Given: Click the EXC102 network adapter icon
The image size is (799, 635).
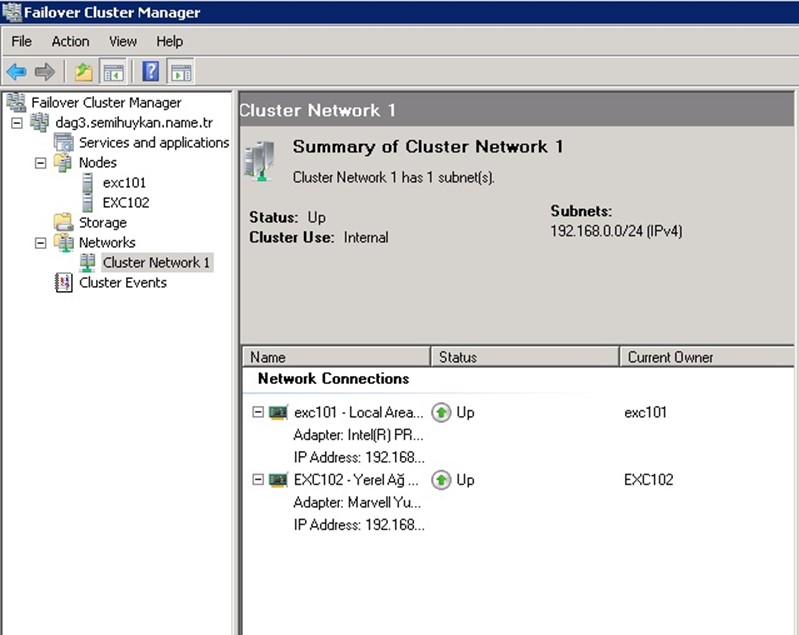Looking at the screenshot, I should [x=279, y=480].
